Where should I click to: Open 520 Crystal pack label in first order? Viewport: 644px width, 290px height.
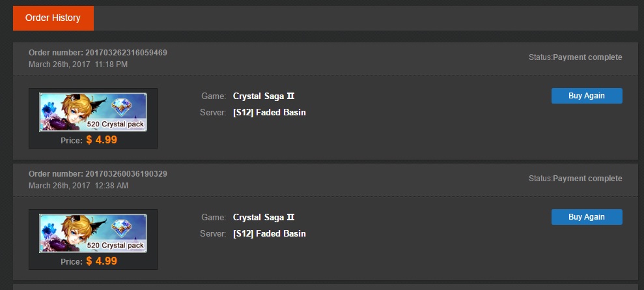pyautogui.click(x=115, y=124)
